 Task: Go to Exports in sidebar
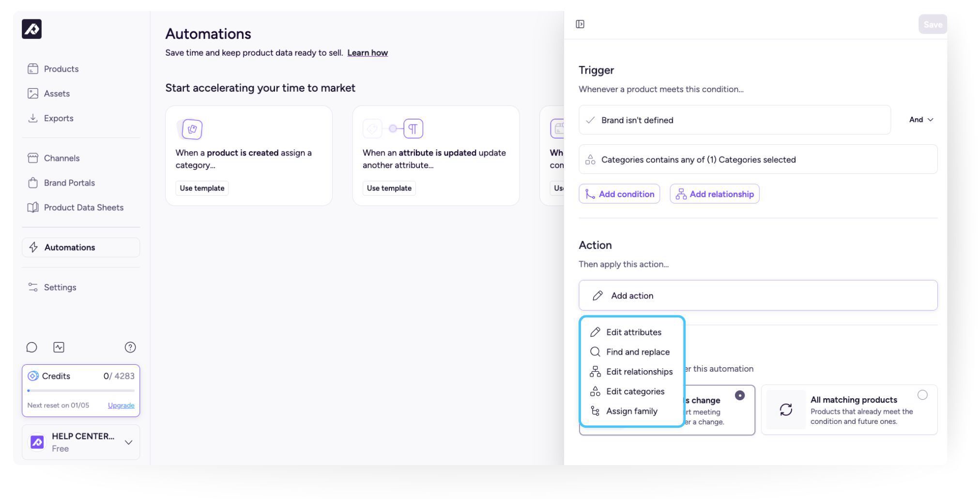point(50,118)
